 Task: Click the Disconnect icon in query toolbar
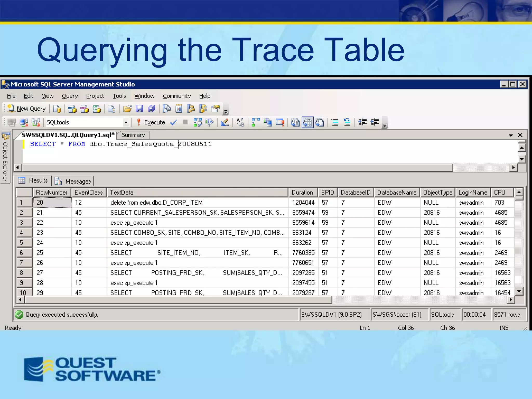(24, 122)
